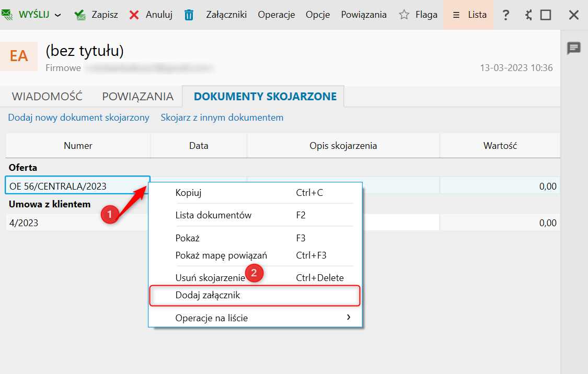This screenshot has width=588, height=374.
Task: Select the 4/2023 contract row
Action: pyautogui.click(x=78, y=223)
